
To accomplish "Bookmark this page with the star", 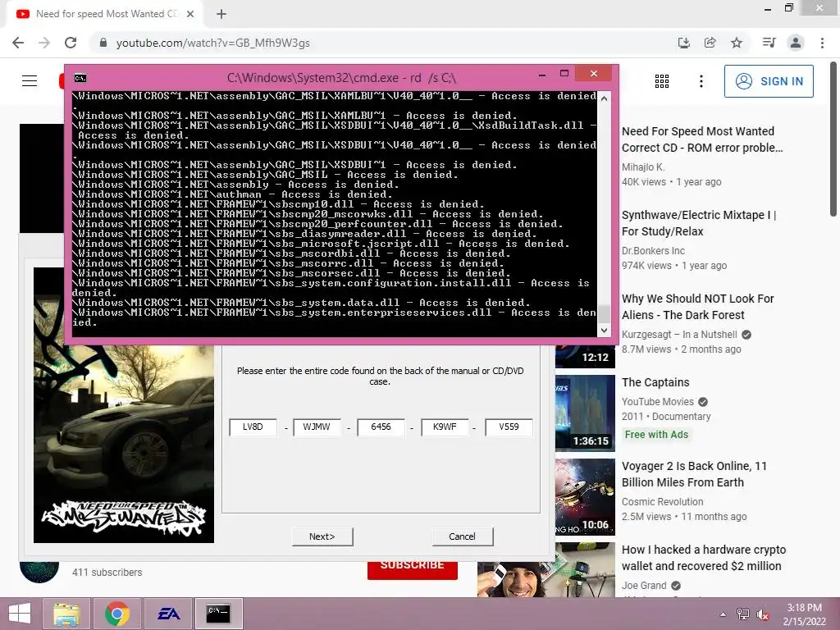I will coord(737,43).
